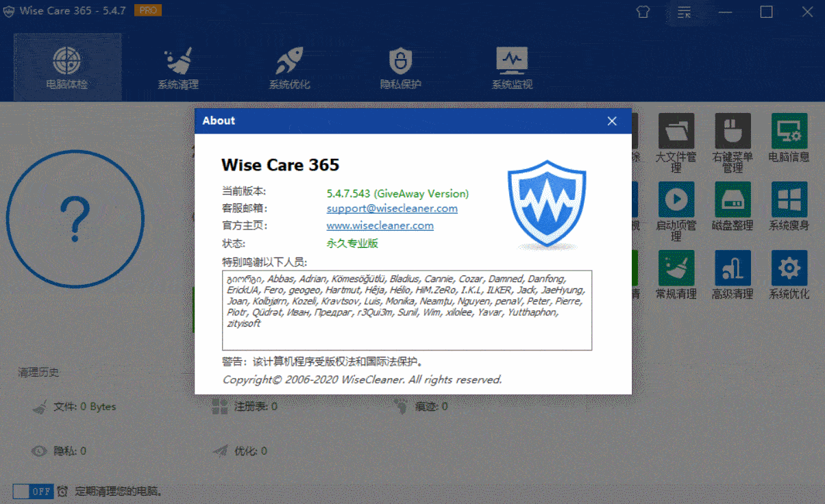Open the 电脑信息 tool icon
Screen dimensions: 825x504
coord(789,131)
